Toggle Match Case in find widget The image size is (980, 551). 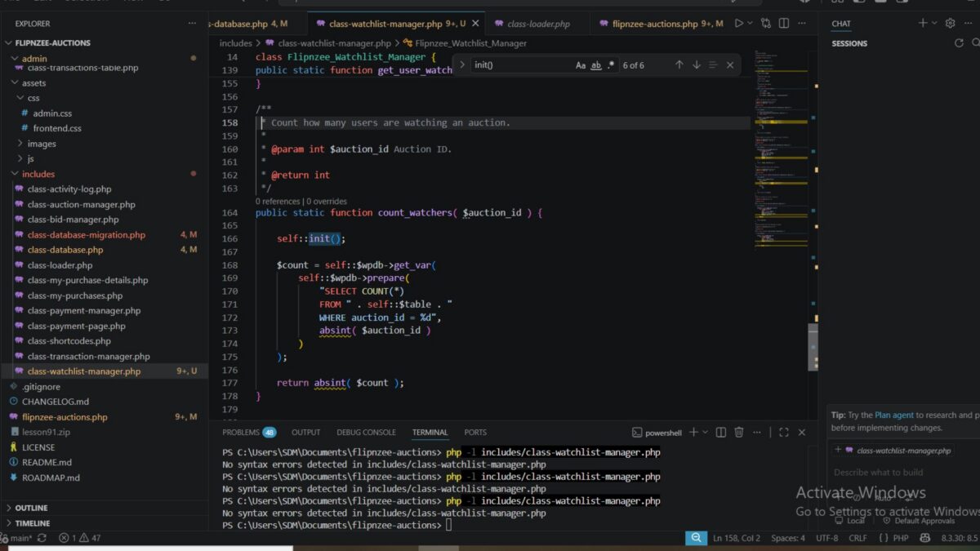[581, 65]
